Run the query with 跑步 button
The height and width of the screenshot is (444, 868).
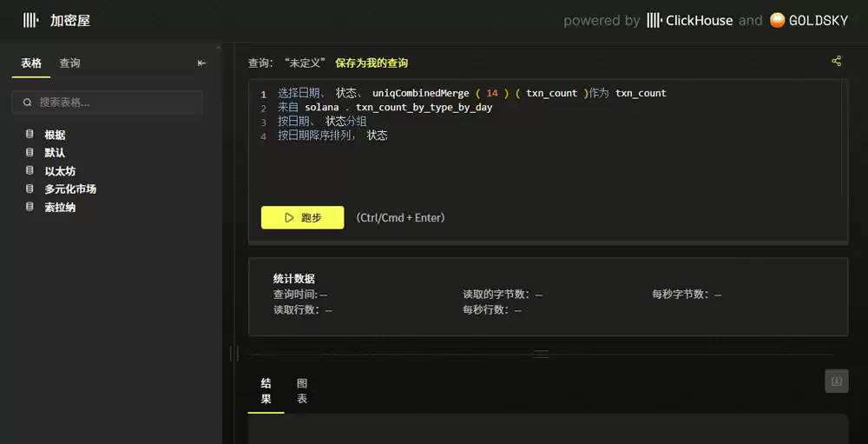(302, 217)
